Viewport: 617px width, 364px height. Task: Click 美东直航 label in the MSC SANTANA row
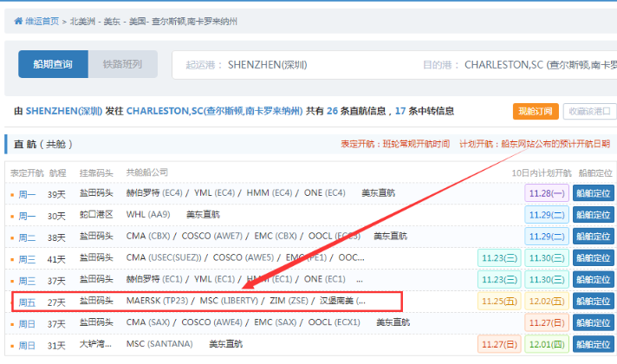(x=225, y=344)
